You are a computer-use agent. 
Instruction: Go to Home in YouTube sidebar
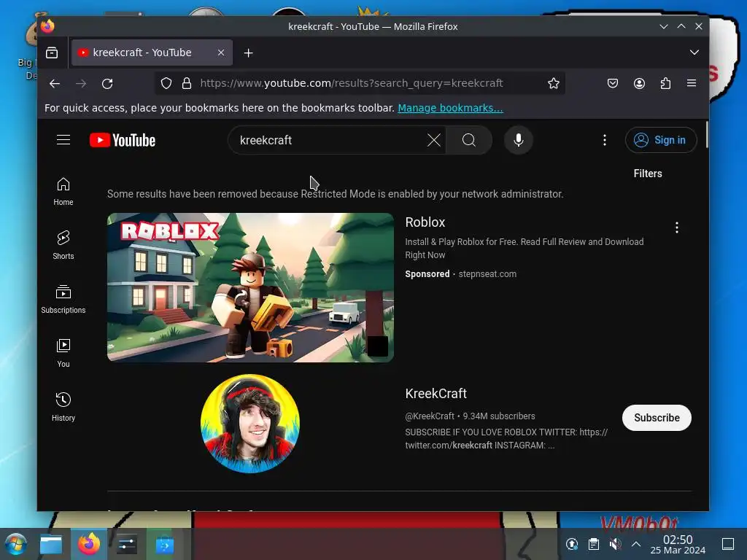pyautogui.click(x=63, y=192)
